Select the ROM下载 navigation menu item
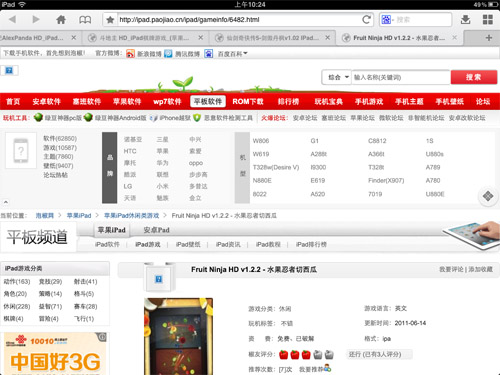 click(x=248, y=101)
